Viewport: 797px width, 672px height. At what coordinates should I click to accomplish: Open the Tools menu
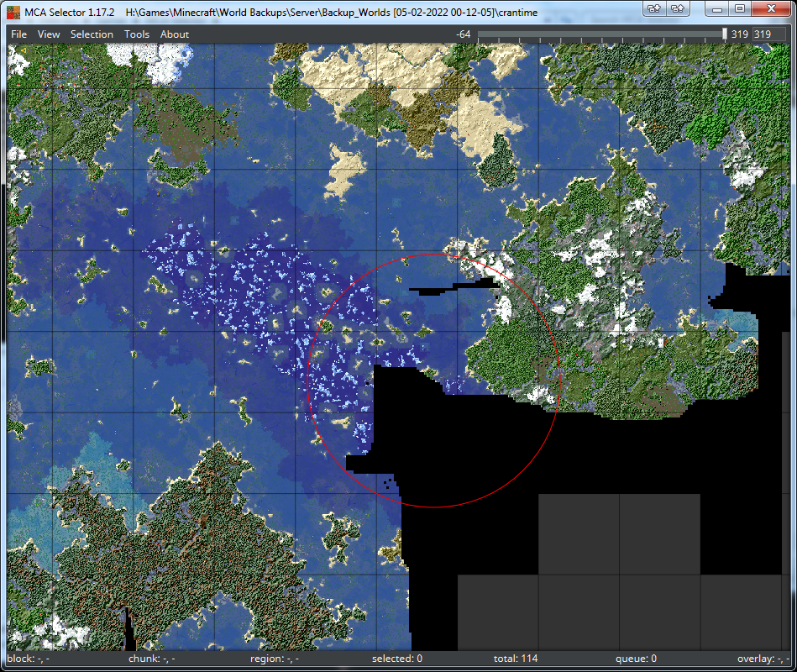coord(136,34)
